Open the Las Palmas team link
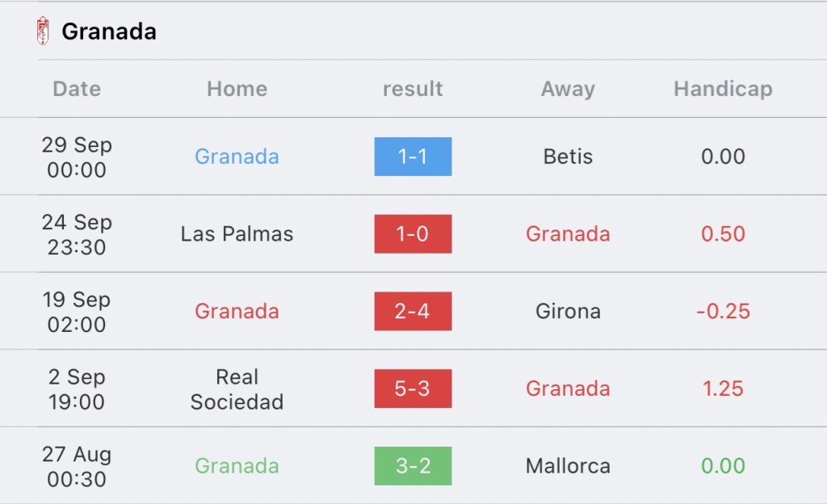The image size is (827, 504). [237, 234]
